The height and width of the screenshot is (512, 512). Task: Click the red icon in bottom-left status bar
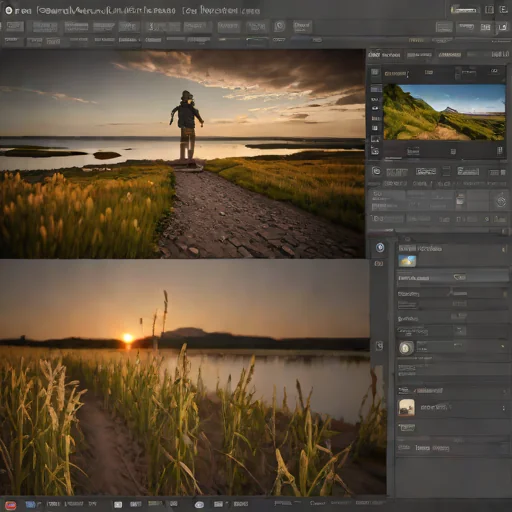11,505
